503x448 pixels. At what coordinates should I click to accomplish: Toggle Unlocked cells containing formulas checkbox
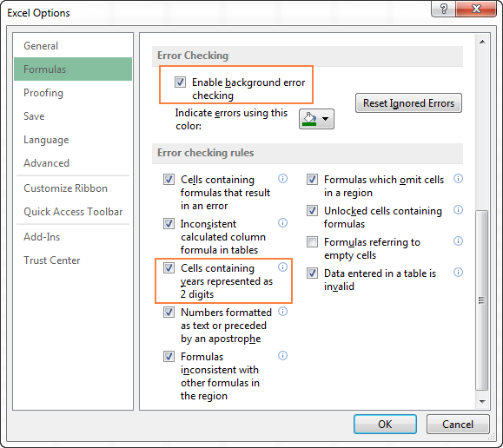tap(312, 211)
